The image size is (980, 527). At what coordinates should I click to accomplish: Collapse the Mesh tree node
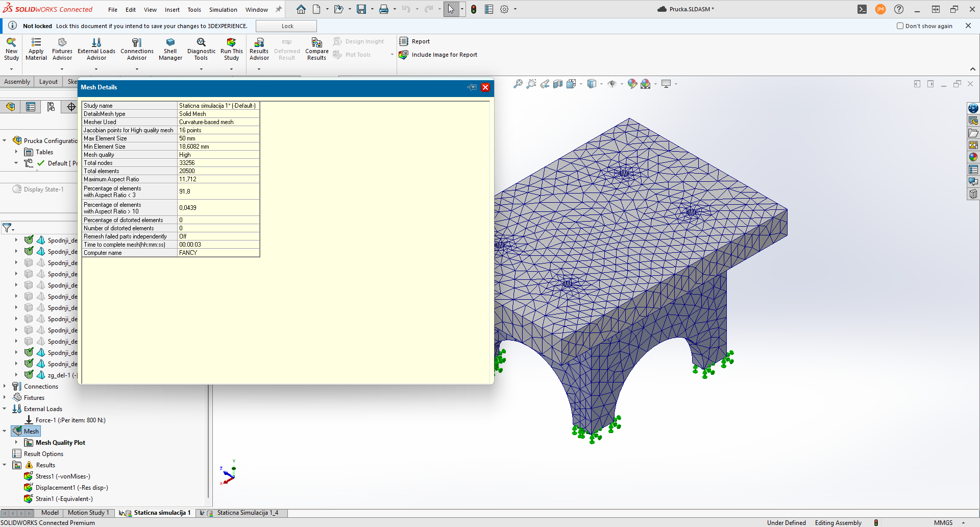click(5, 432)
